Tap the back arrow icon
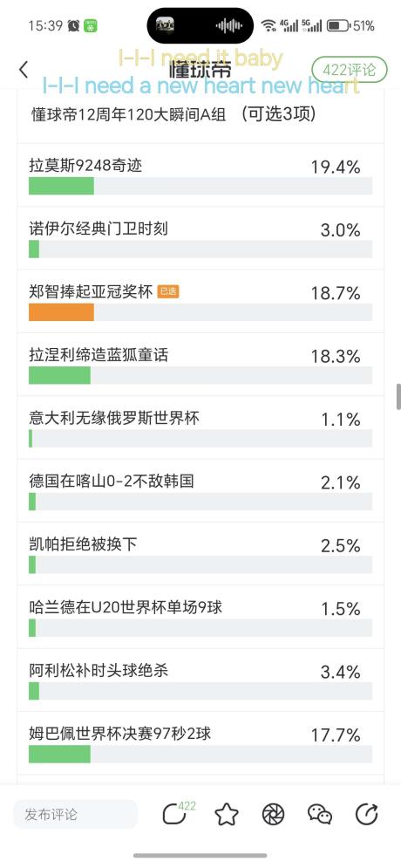Viewport: 401px width, 868px height. (24, 70)
